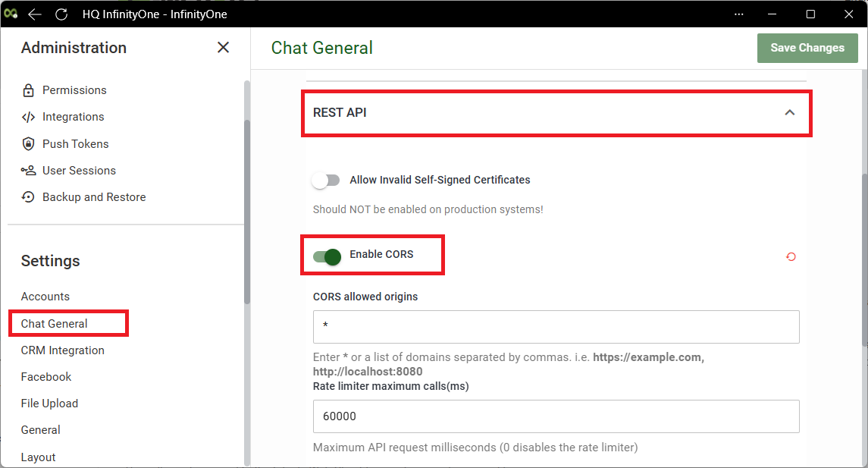Open the three-dot more options menu
The width and height of the screenshot is (868, 468).
(739, 14)
